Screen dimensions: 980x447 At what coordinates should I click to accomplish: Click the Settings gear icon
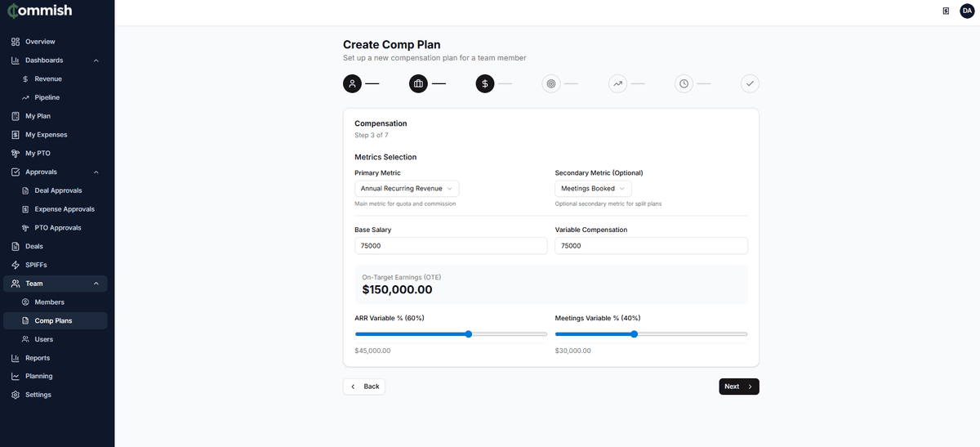pos(16,395)
